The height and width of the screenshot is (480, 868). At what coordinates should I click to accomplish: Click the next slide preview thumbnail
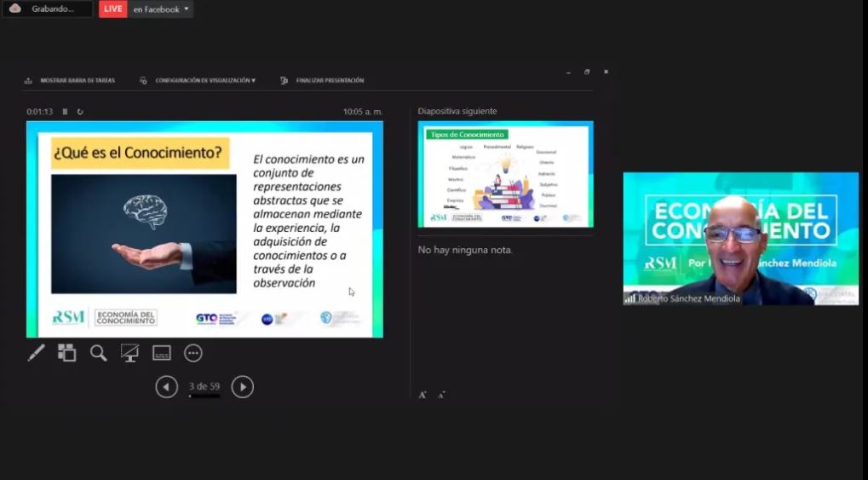pyautogui.click(x=505, y=174)
